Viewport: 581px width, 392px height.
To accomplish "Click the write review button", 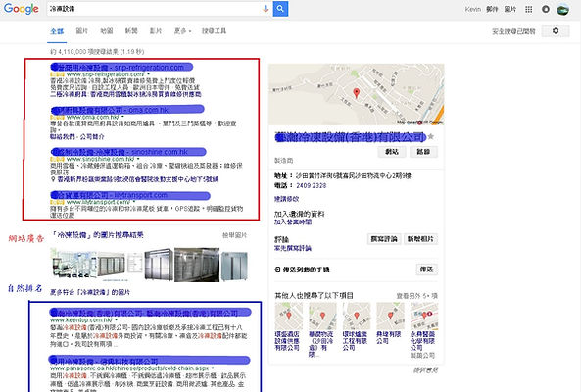I will tap(384, 239).
